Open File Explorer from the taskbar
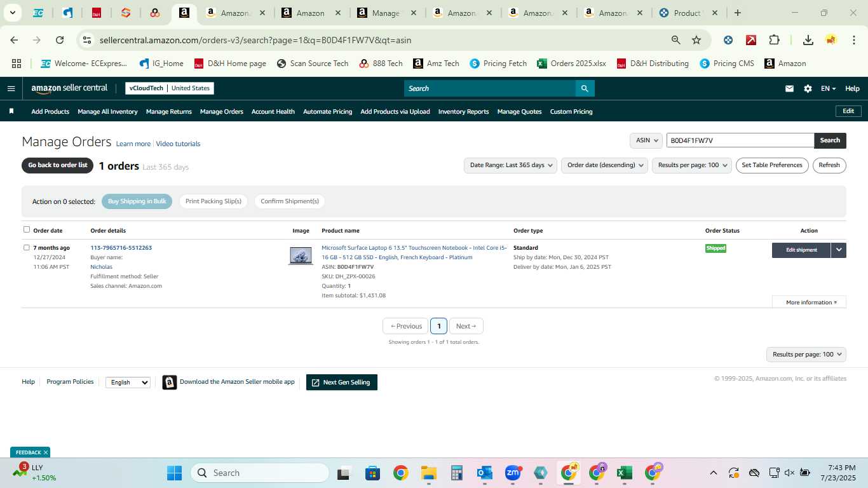The width and height of the screenshot is (868, 488). [429, 473]
